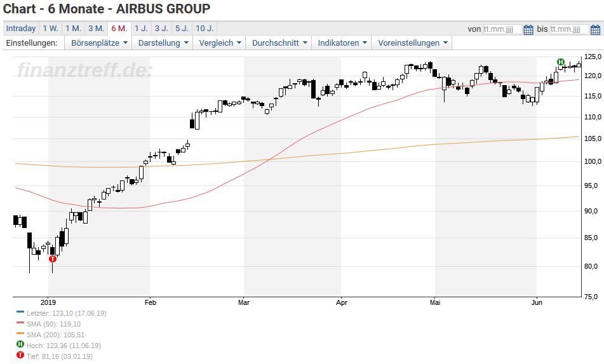604x364 pixels.
Task: Switch to Intraday tab
Action: pos(21,29)
